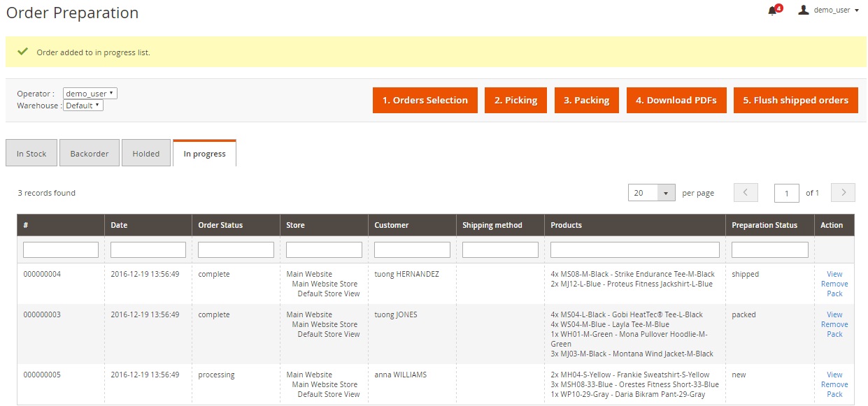Screen dimensions: 868x406
Task: Click customer name anna WILLIAMS
Action: 401,375
